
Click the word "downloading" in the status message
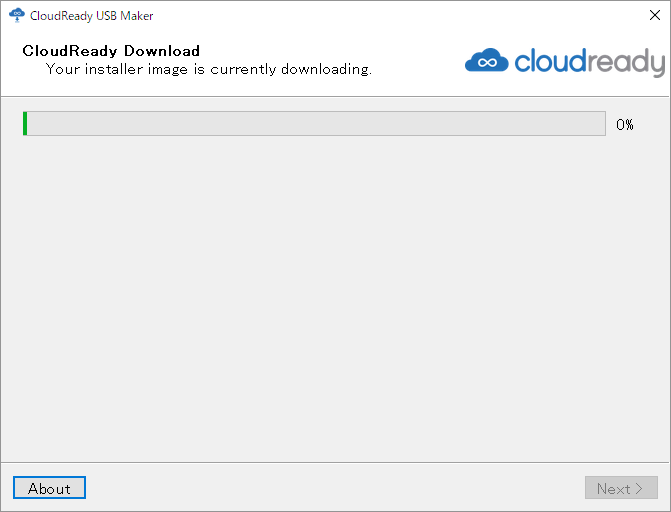pos(326,69)
